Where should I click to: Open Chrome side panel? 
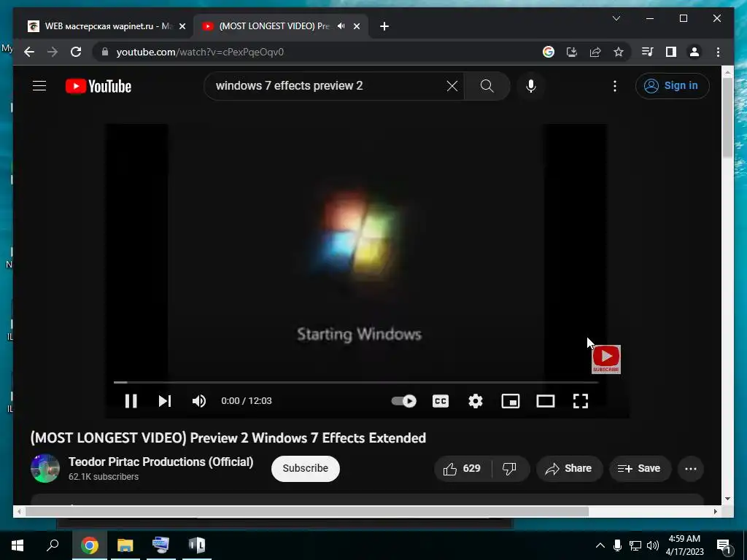671,52
